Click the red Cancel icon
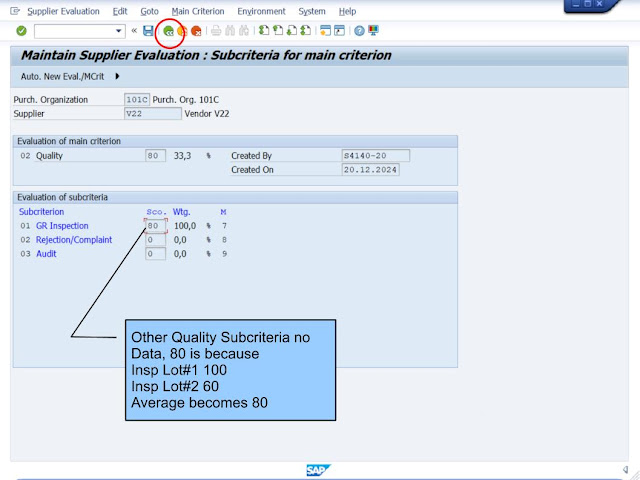Image resolution: width=640 pixels, height=480 pixels. coord(196,31)
